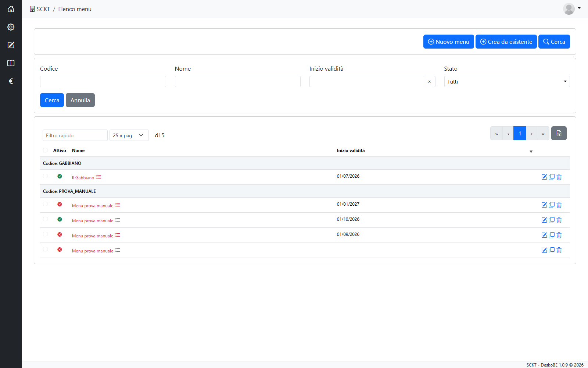
Task: Open the Stato dropdown showing Tutti
Action: coord(507,81)
